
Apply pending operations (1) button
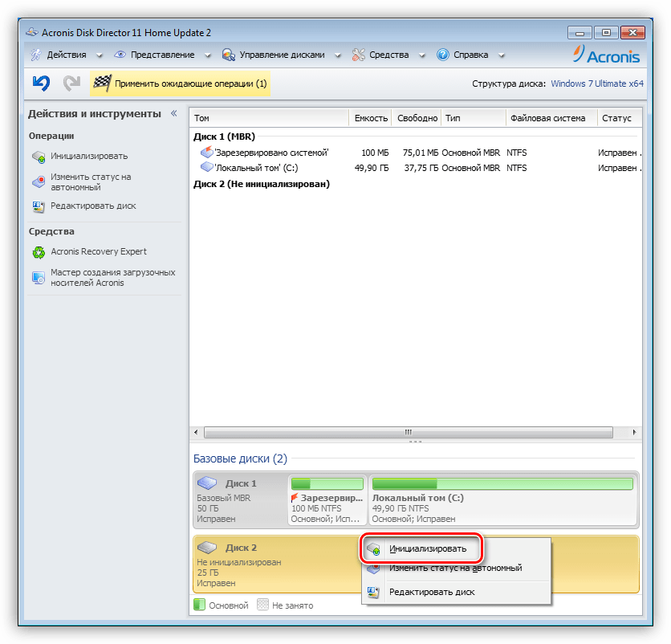click(x=180, y=84)
